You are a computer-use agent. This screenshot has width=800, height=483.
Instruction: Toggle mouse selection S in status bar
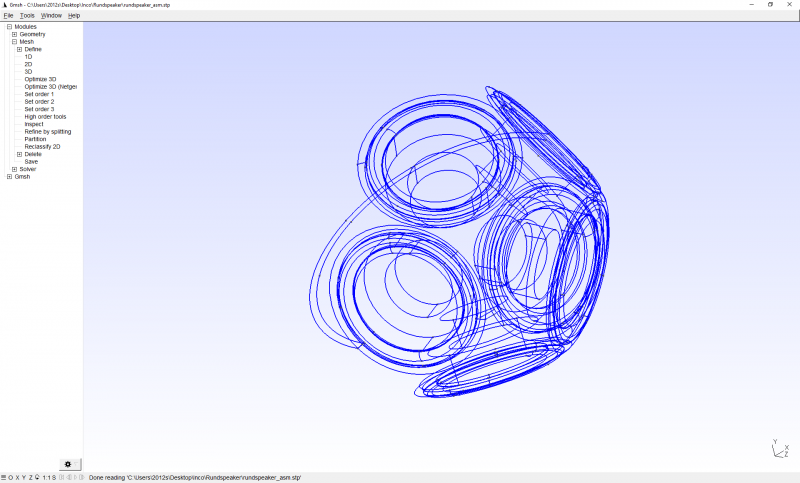point(54,478)
